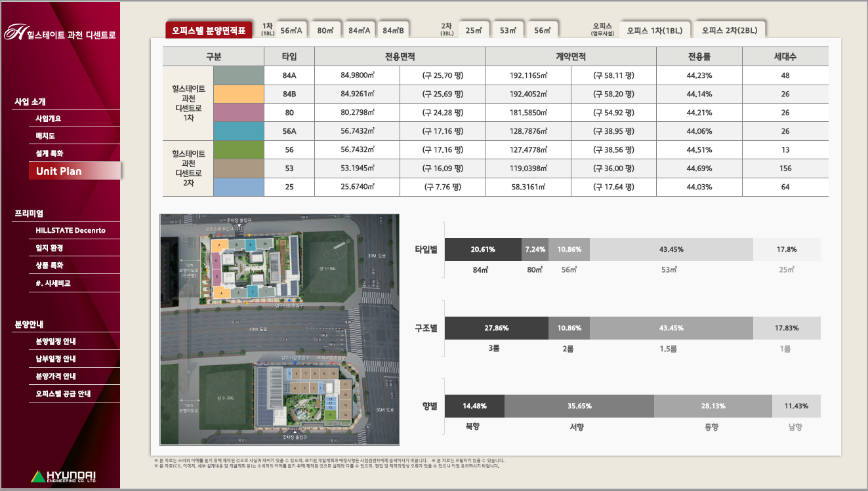This screenshot has height=491, width=868.
Task: Click the Hillstate Gwacheon Decentro logo
Action: (x=60, y=33)
